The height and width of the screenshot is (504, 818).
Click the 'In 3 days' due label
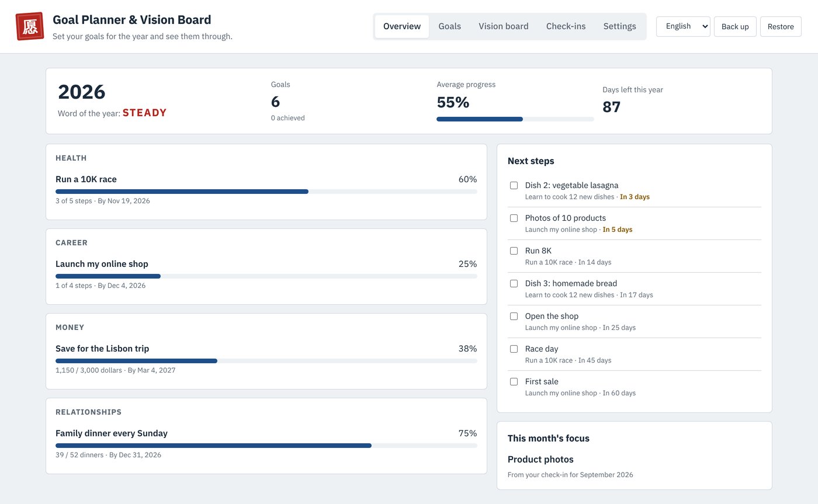[x=635, y=197]
